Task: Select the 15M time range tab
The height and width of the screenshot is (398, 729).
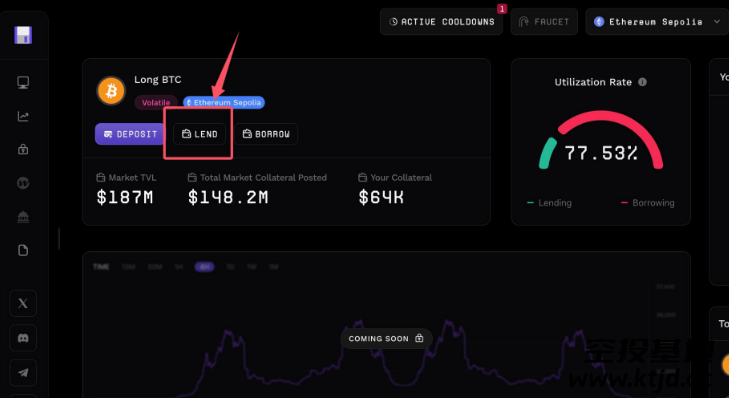Action: coord(128,267)
